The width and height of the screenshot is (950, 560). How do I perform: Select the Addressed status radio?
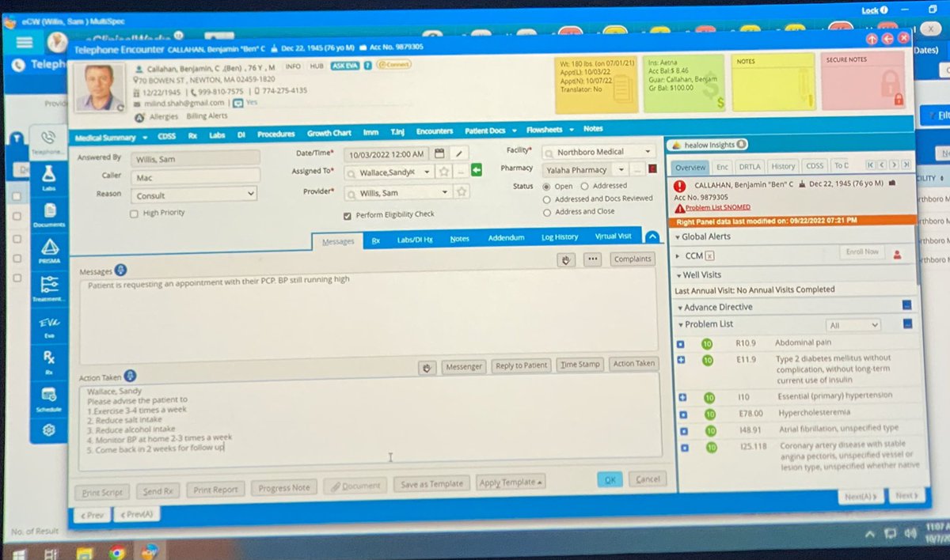pos(585,187)
